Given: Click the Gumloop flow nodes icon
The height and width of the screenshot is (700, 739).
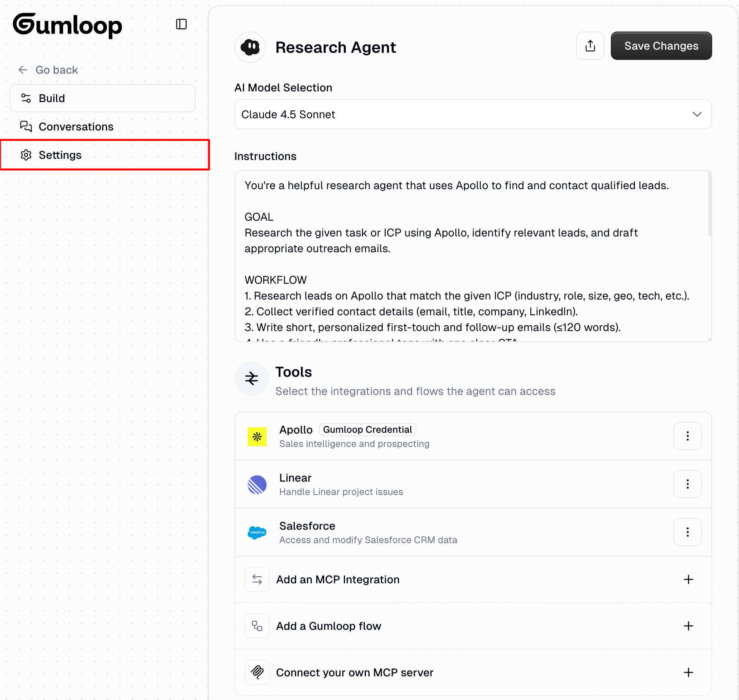Looking at the screenshot, I should (x=257, y=626).
